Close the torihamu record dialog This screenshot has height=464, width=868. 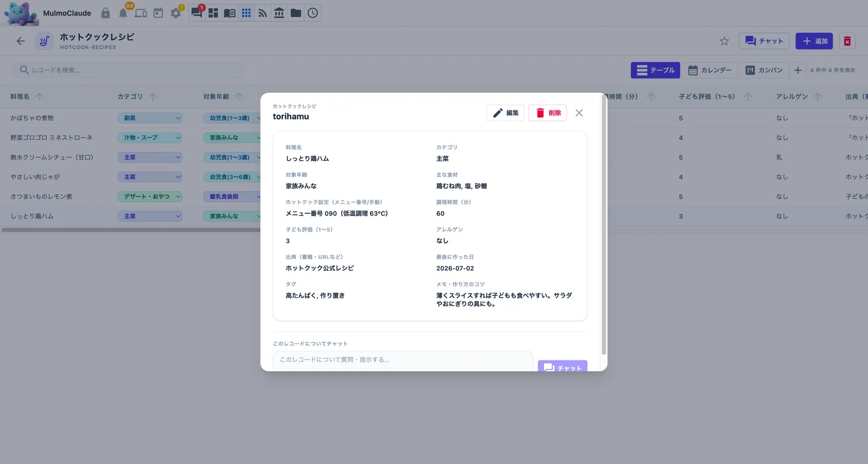(x=579, y=113)
